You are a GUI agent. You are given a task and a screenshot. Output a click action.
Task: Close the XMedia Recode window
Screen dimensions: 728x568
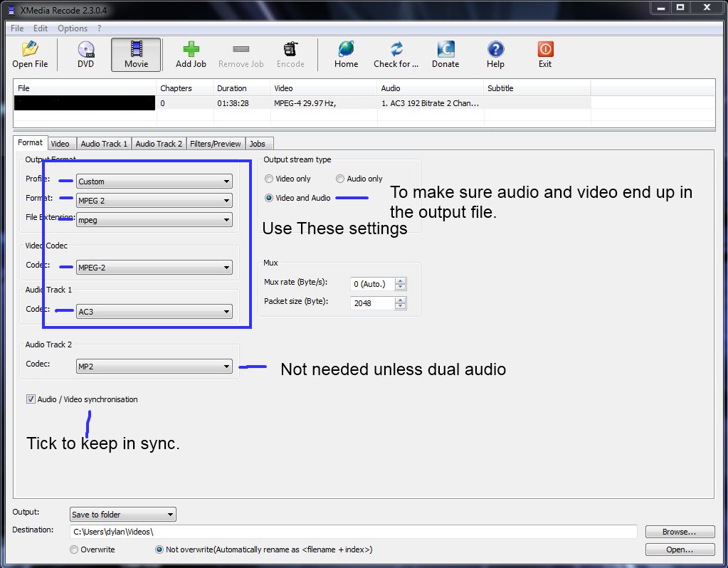point(707,8)
